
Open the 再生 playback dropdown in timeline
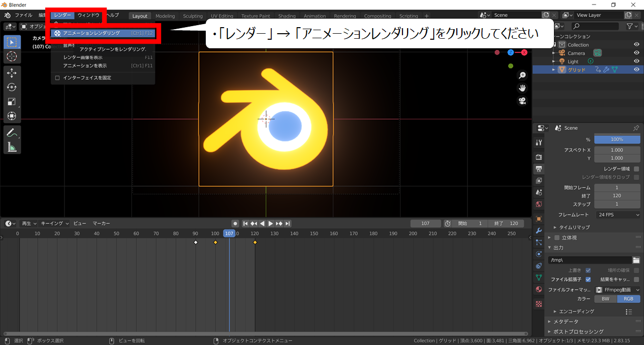click(29, 223)
